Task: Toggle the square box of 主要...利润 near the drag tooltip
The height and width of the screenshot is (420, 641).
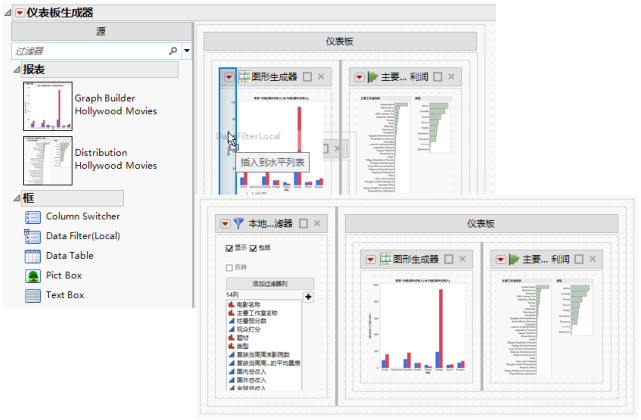Action: pyautogui.click(x=437, y=76)
